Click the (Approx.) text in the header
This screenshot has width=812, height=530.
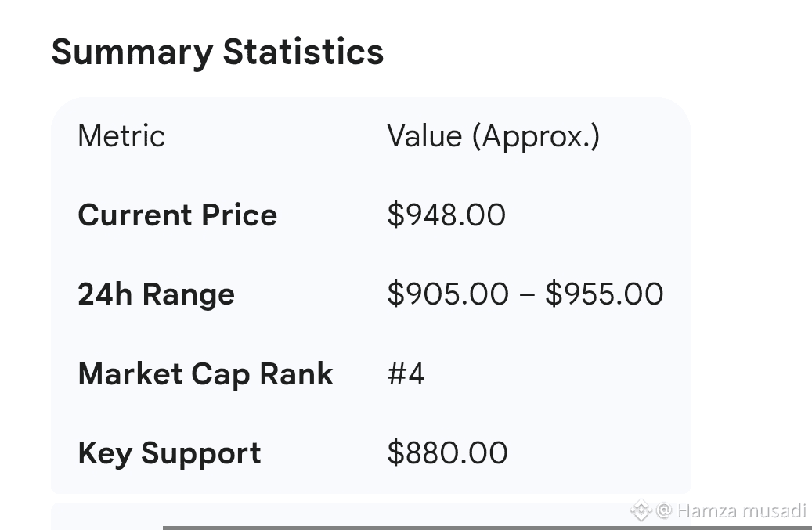coord(536,136)
